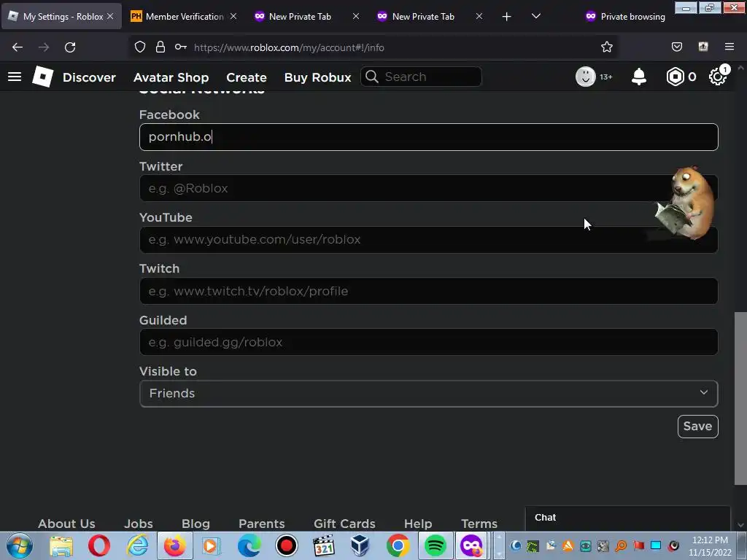The height and width of the screenshot is (560, 747).
Task: Click the Twitch input field
Action: coord(428,291)
